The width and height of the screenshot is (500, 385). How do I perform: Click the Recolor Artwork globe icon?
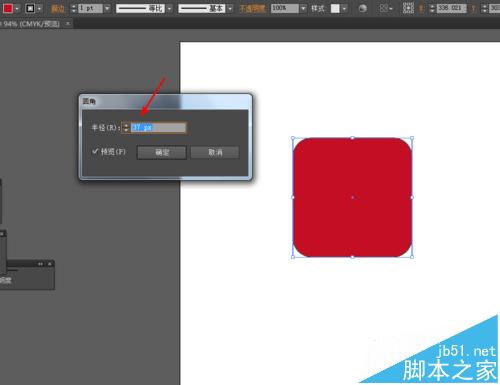pos(363,9)
